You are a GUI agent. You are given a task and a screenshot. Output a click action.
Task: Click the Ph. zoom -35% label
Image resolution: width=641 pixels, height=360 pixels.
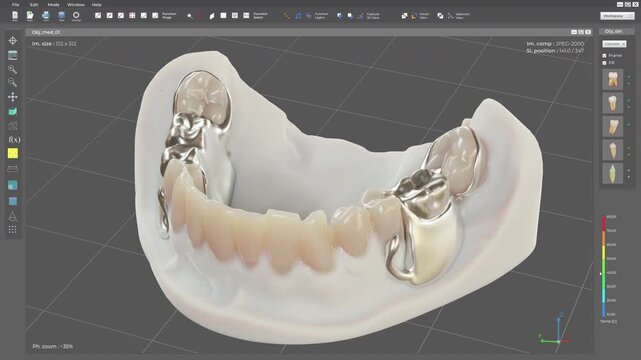[x=53, y=347]
